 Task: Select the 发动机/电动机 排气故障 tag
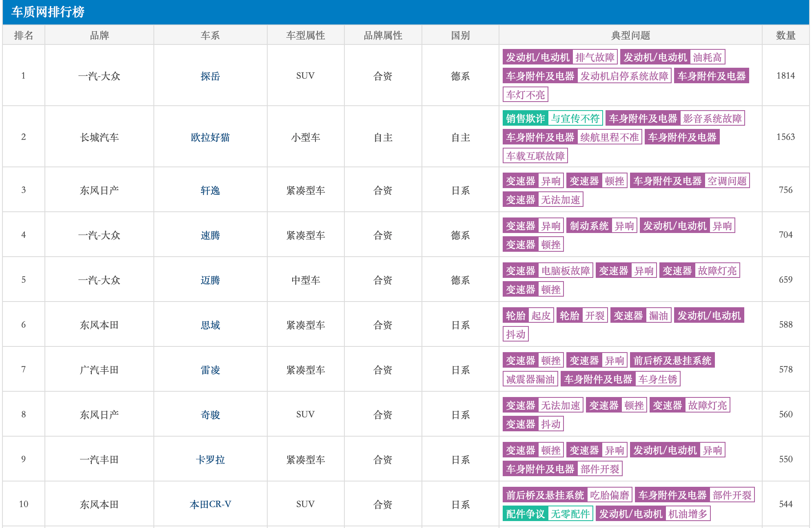coord(560,57)
